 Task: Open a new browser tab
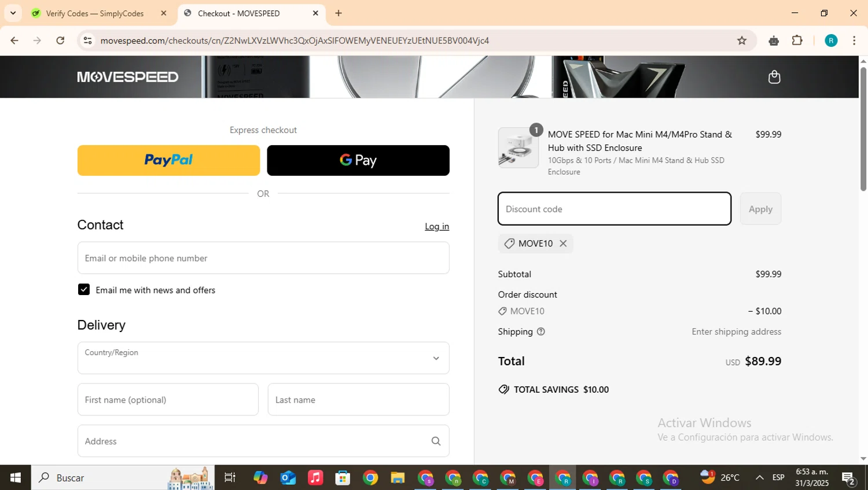pos(339,13)
